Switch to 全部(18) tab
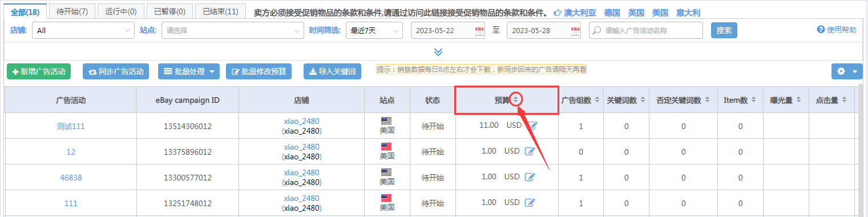Image resolution: width=868 pixels, height=217 pixels. point(25,11)
